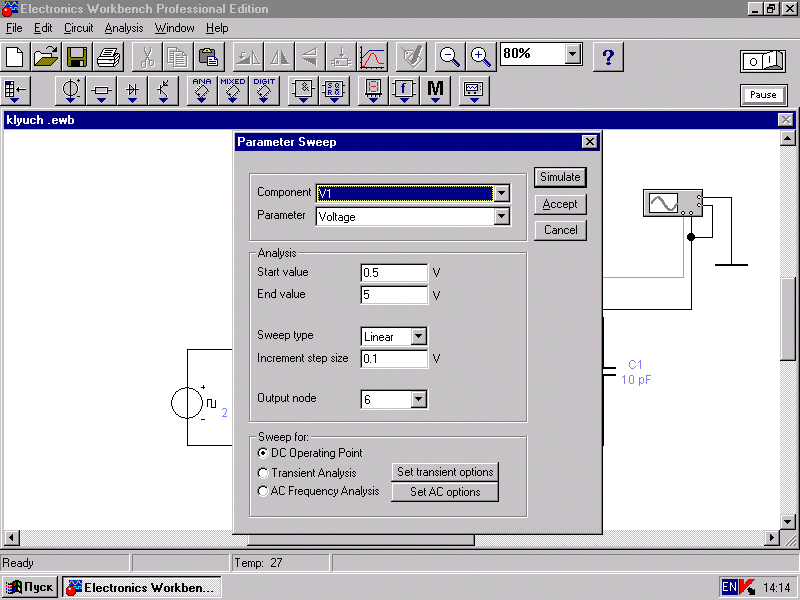Image resolution: width=800 pixels, height=600 pixels.
Task: Flip vertical icon in toolbar
Action: tap(310, 57)
